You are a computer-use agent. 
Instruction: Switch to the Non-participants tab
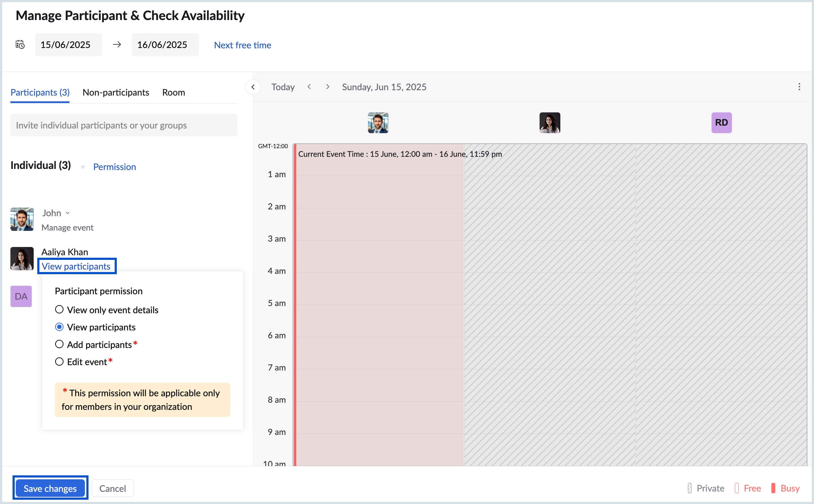[x=116, y=92]
